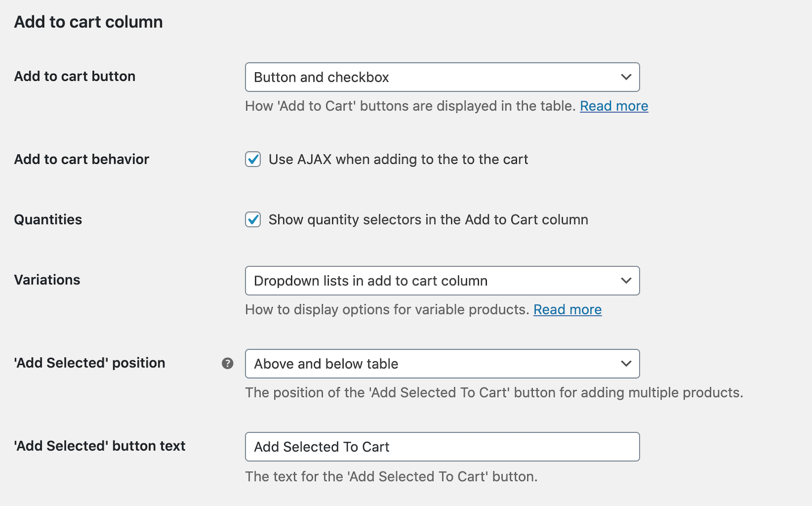Image resolution: width=812 pixels, height=506 pixels.
Task: Disable 'Show quantity selectors in the Add to Cart column'
Action: click(253, 219)
